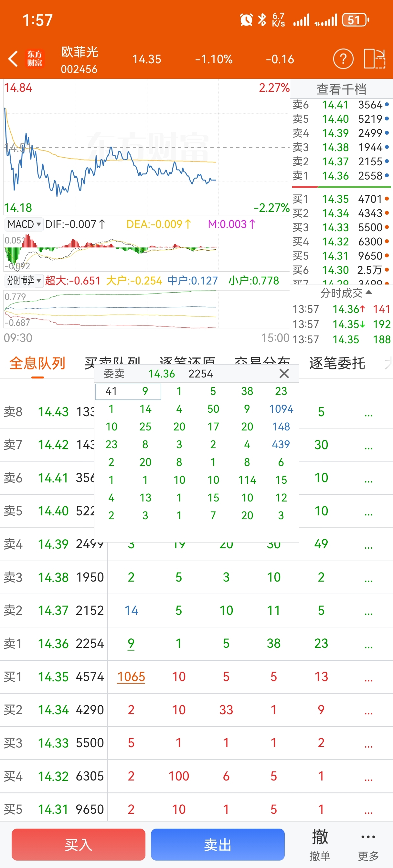Tap the 东方财富 logo icon

click(34, 59)
